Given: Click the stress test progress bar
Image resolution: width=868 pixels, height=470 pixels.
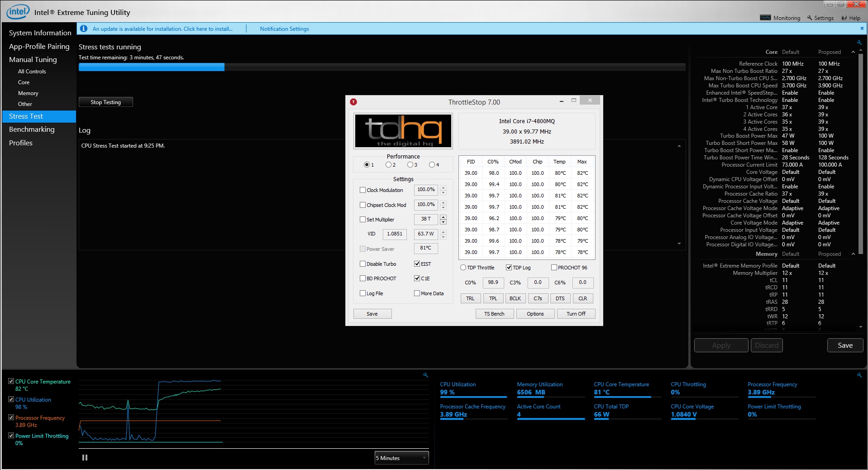Looking at the screenshot, I should [x=382, y=67].
